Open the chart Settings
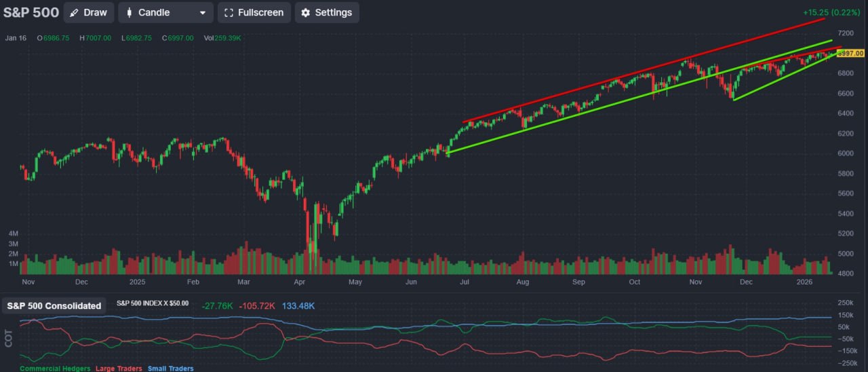868x372 pixels. click(327, 12)
